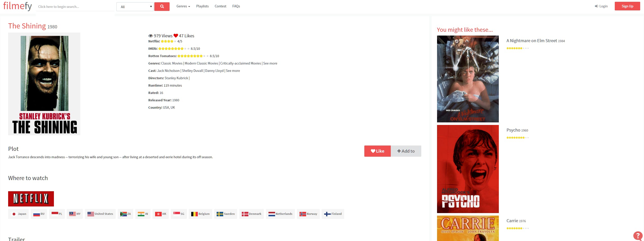The width and height of the screenshot is (644, 241).
Task: Open the Carrie poster thumbnail
Action: click(x=468, y=228)
